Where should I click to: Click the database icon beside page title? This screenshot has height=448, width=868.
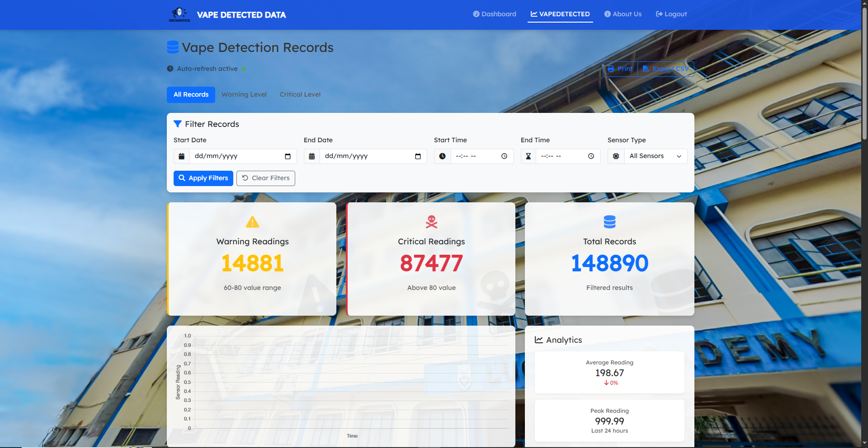173,47
